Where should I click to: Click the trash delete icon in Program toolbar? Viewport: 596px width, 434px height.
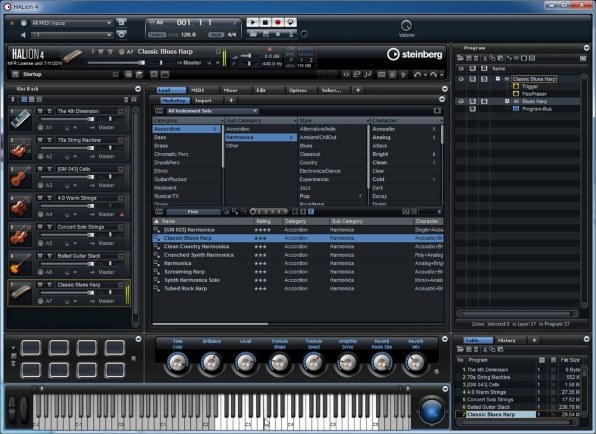coord(476,58)
